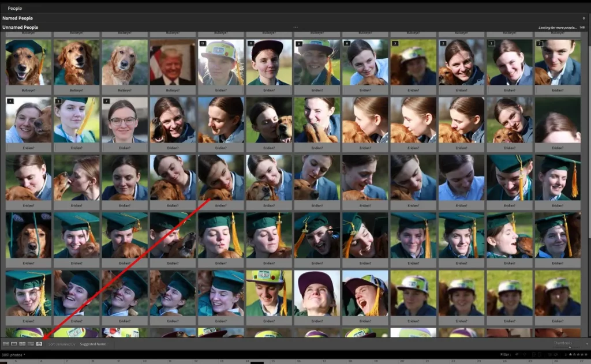Collapse the Unnamed People section
Image resolution: width=591 pixels, height=364 pixels.
[x=20, y=27]
